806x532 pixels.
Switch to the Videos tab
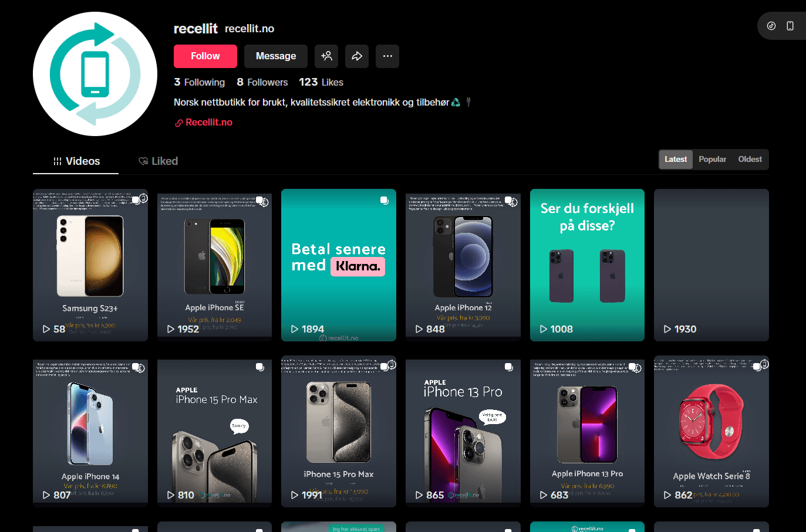coord(76,161)
